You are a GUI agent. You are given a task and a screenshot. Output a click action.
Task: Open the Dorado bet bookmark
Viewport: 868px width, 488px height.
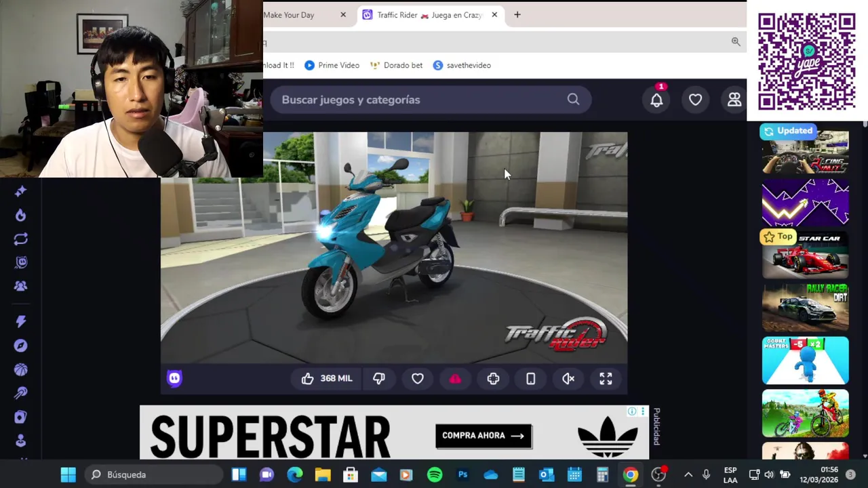pos(396,65)
